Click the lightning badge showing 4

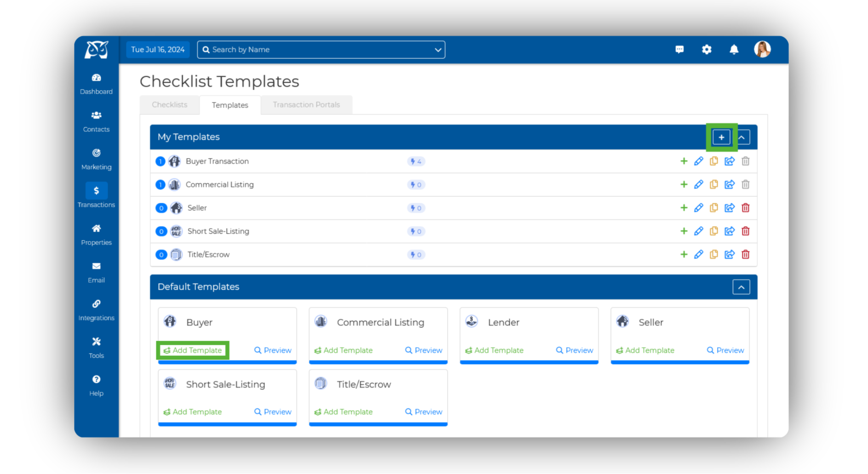pos(416,161)
